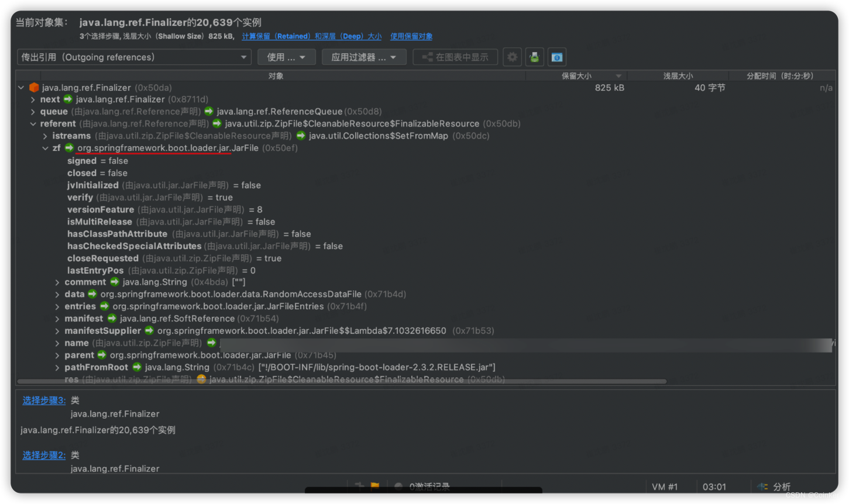Sort by the 保留大小 column header

click(576, 76)
